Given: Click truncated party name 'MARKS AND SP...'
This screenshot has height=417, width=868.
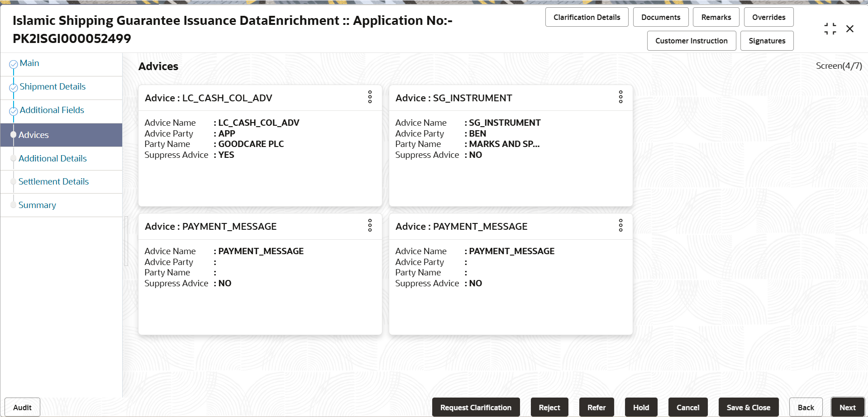Looking at the screenshot, I should coord(504,144).
